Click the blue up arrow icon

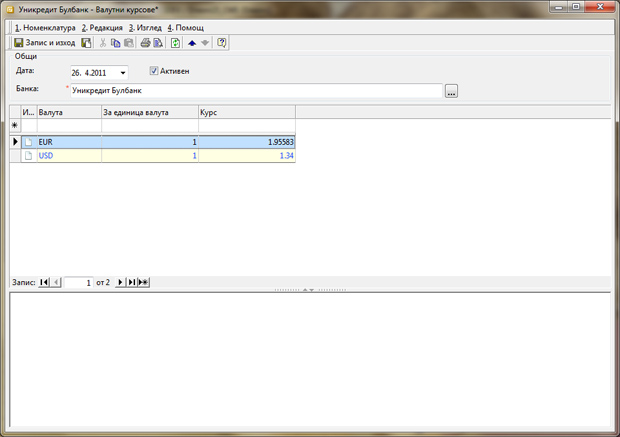click(192, 43)
